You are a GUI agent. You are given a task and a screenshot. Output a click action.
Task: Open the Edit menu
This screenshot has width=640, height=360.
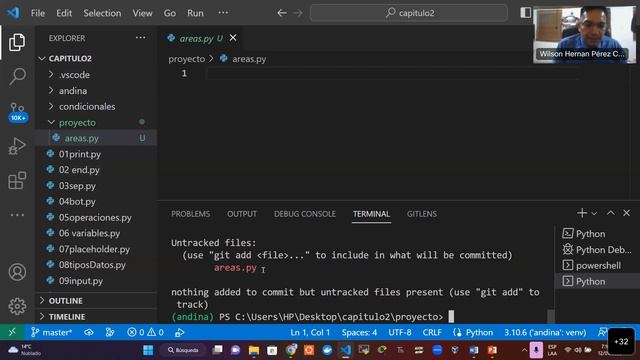(x=64, y=13)
